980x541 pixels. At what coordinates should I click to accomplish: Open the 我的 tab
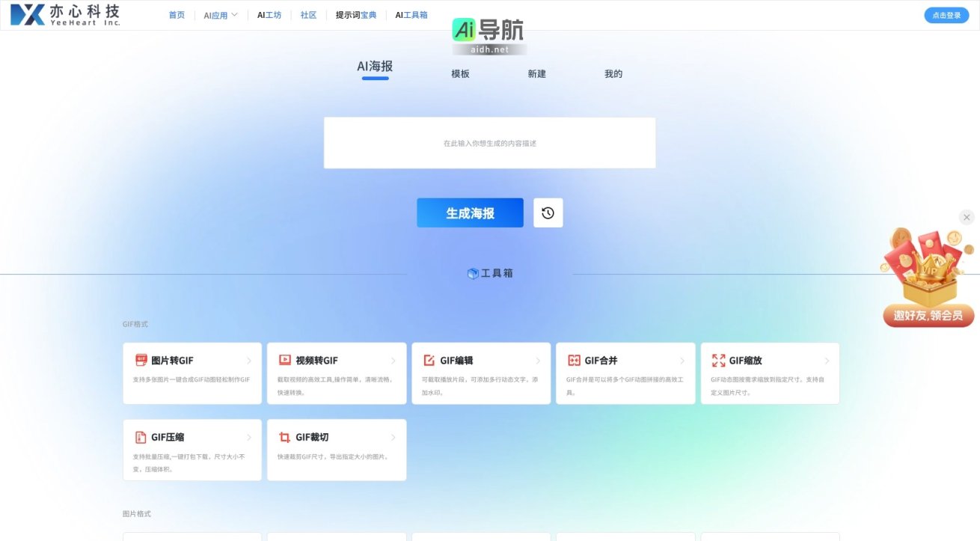point(613,73)
